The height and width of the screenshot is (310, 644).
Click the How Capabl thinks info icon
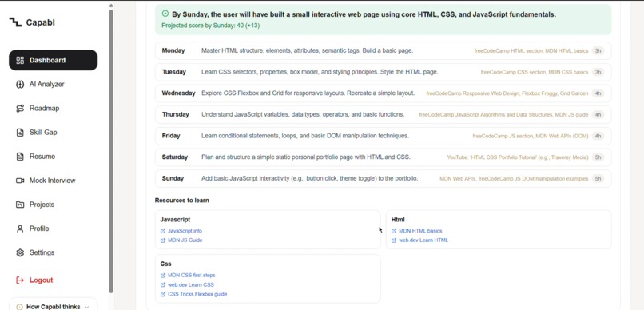[19, 307]
